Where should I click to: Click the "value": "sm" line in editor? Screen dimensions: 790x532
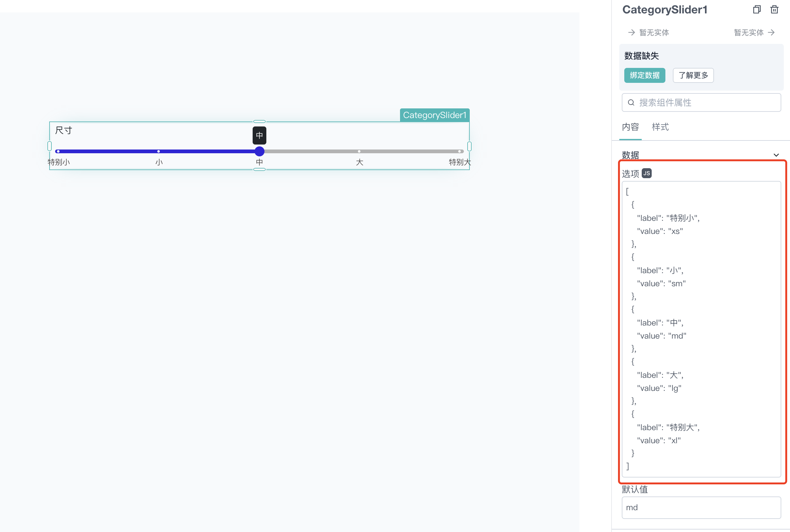(661, 284)
